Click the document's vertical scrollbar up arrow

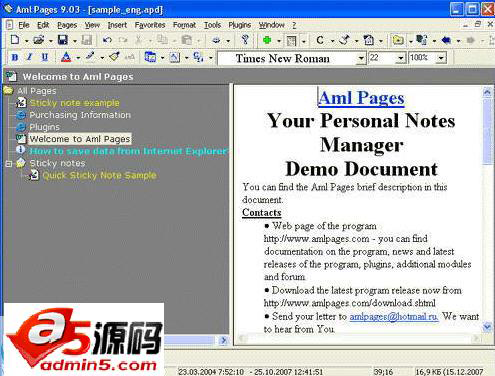click(x=487, y=92)
